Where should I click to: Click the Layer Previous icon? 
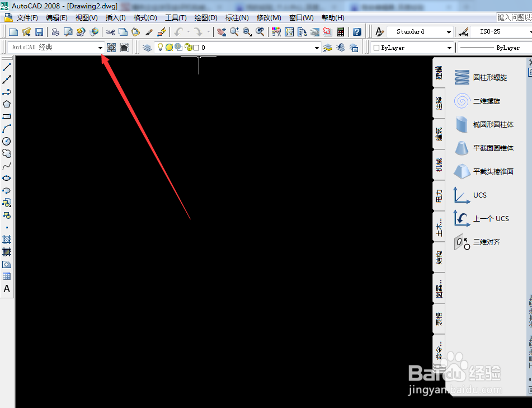[x=341, y=48]
